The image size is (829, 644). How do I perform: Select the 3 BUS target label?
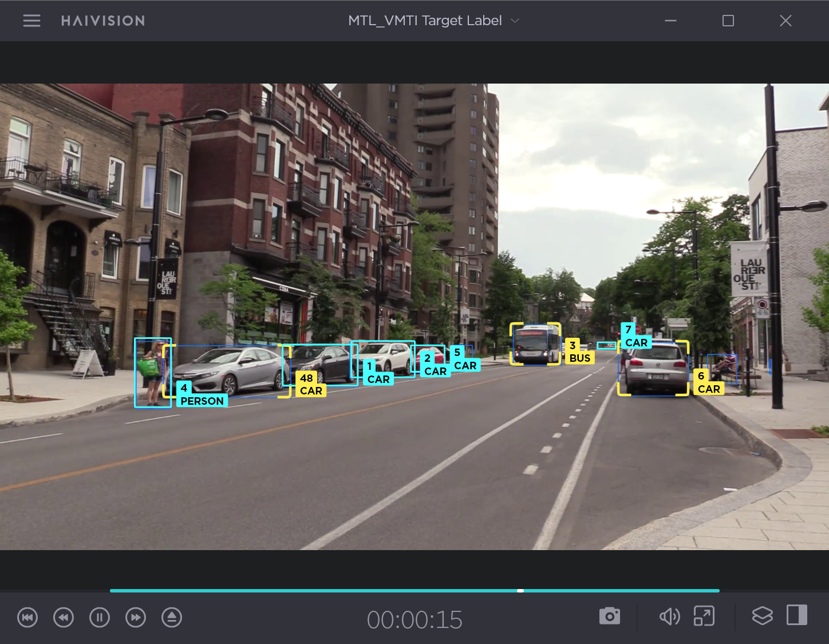pos(579,351)
